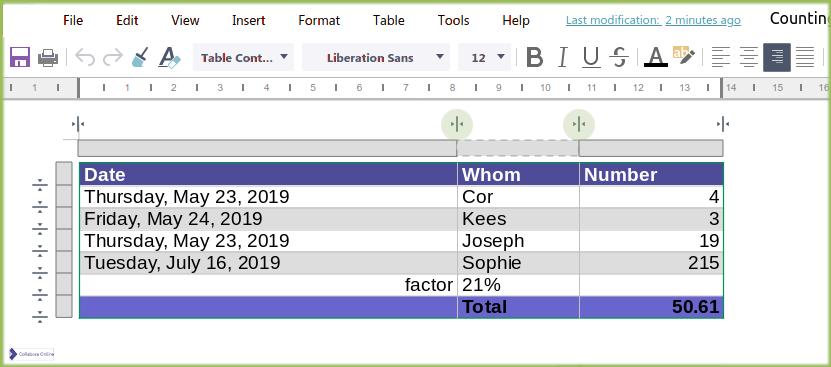Clear direct formatting with the eraser icon

170,57
